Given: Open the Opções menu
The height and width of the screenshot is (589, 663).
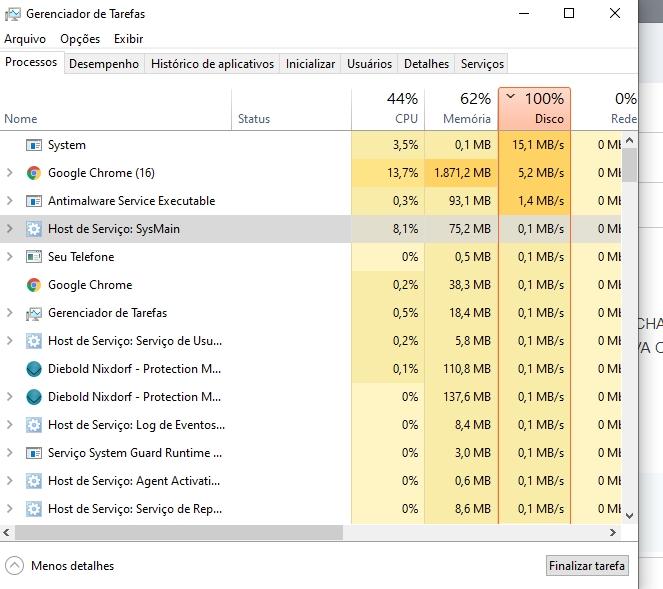Looking at the screenshot, I should [80, 39].
